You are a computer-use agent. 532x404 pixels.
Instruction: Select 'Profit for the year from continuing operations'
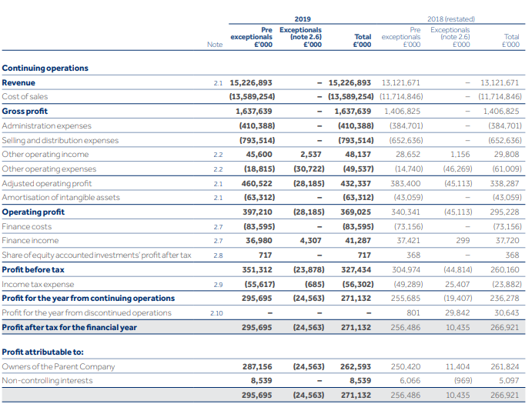pyautogui.click(x=89, y=298)
